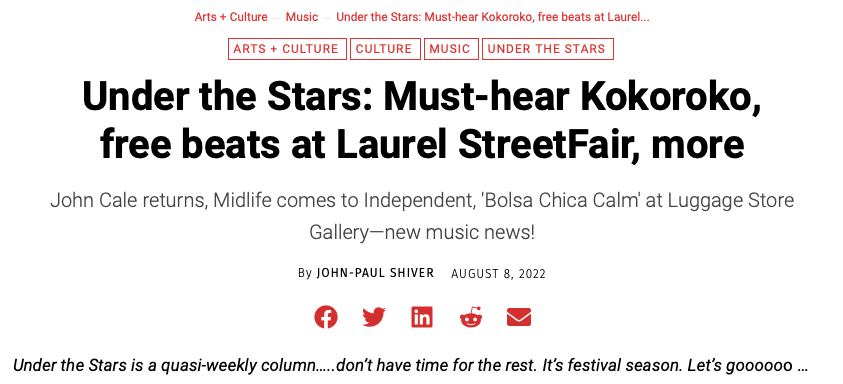Open the ARTS + CULTURE category tag

point(287,49)
